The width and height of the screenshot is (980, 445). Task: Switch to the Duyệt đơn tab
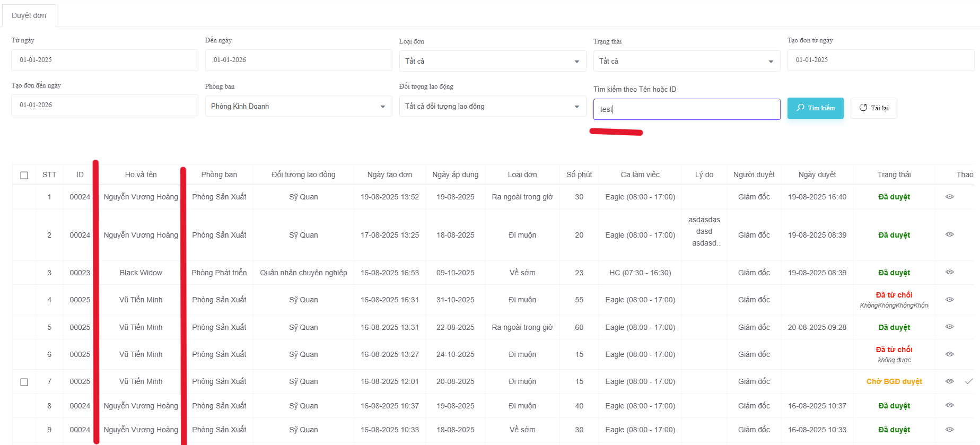pos(29,15)
